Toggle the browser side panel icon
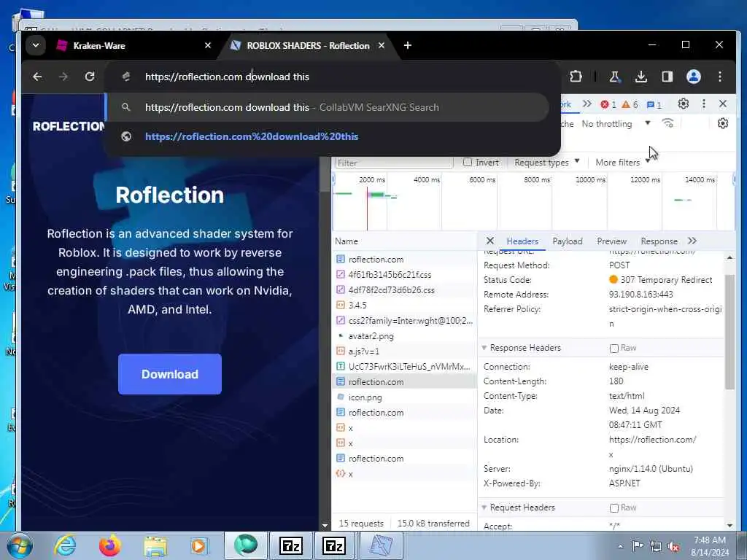747x560 pixels. pyautogui.click(x=667, y=77)
